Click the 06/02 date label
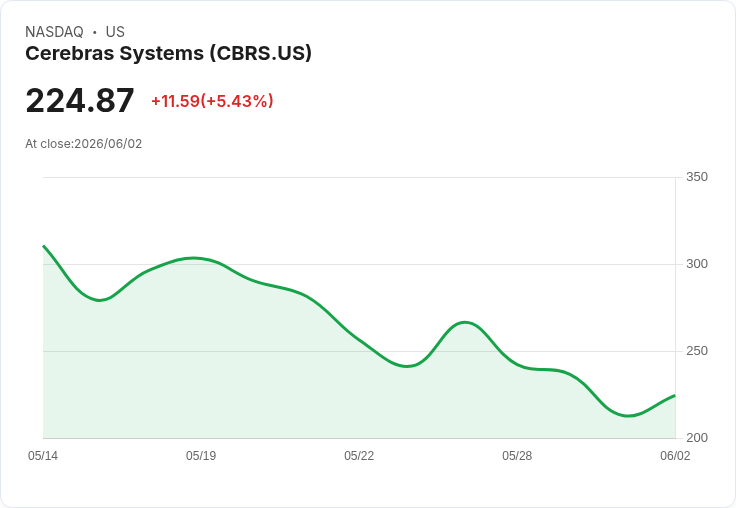Viewport: 736px width, 508px height. (675, 455)
